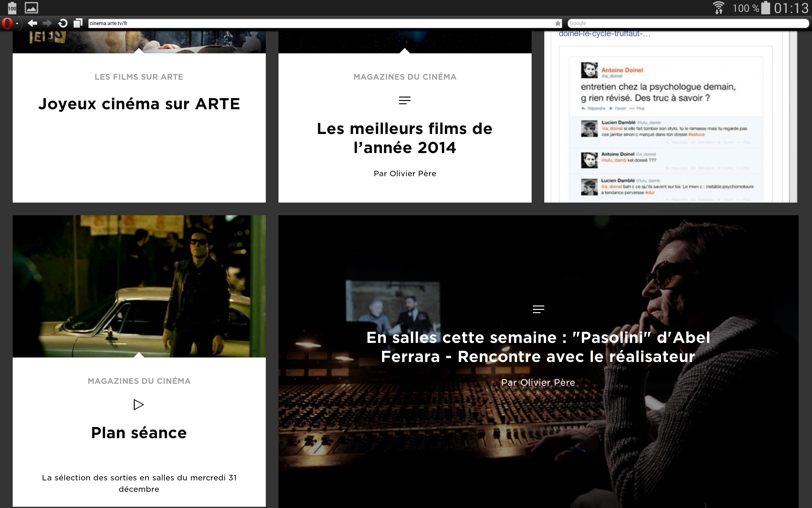The width and height of the screenshot is (812, 508).
Task: Tap the battery 100 notification icon
Action: click(12, 8)
